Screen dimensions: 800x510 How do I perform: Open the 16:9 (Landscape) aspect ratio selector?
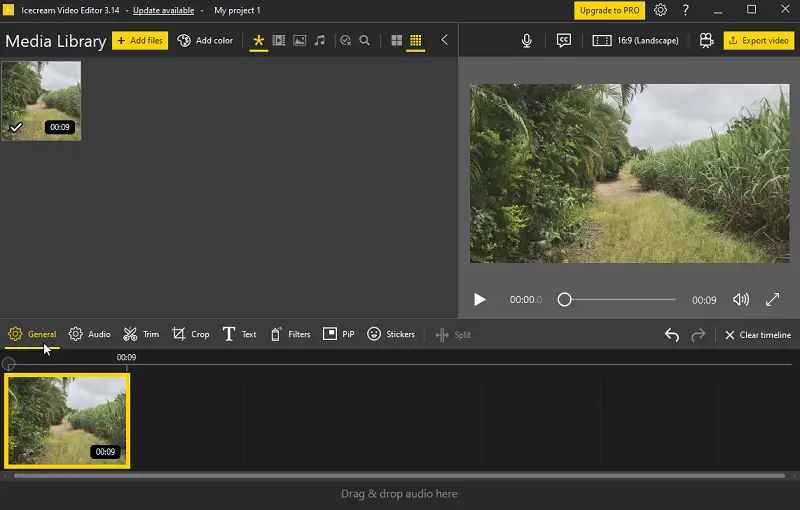point(636,41)
